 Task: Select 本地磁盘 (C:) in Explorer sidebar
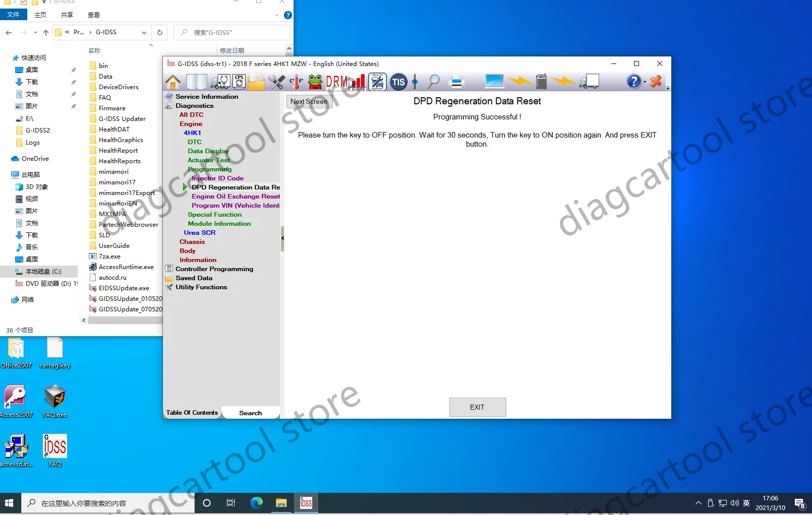(43, 272)
